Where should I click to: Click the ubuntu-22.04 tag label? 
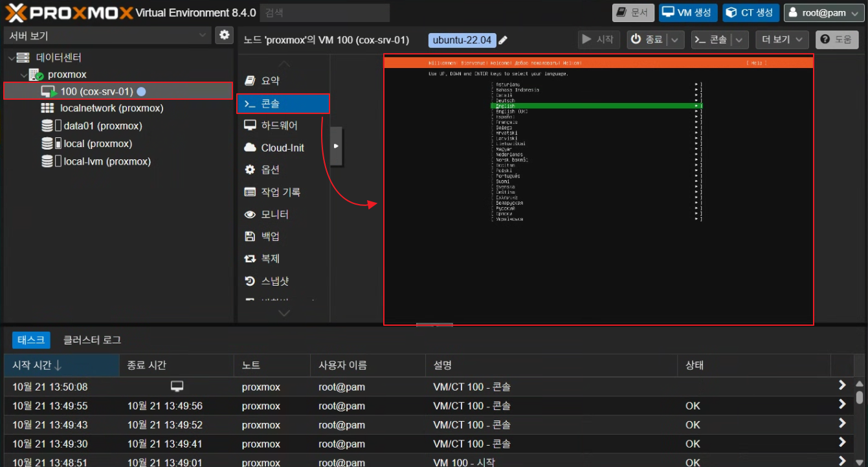pos(462,40)
